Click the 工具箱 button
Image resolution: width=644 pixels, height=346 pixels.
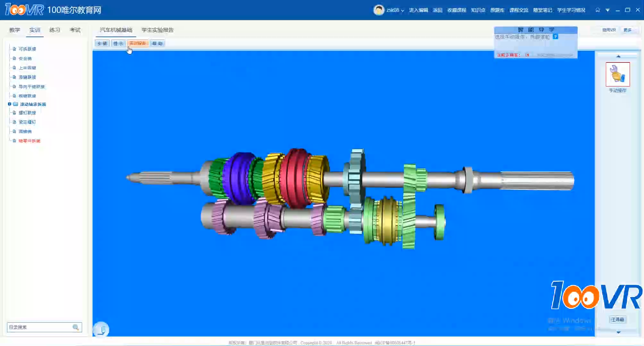(x=617, y=319)
